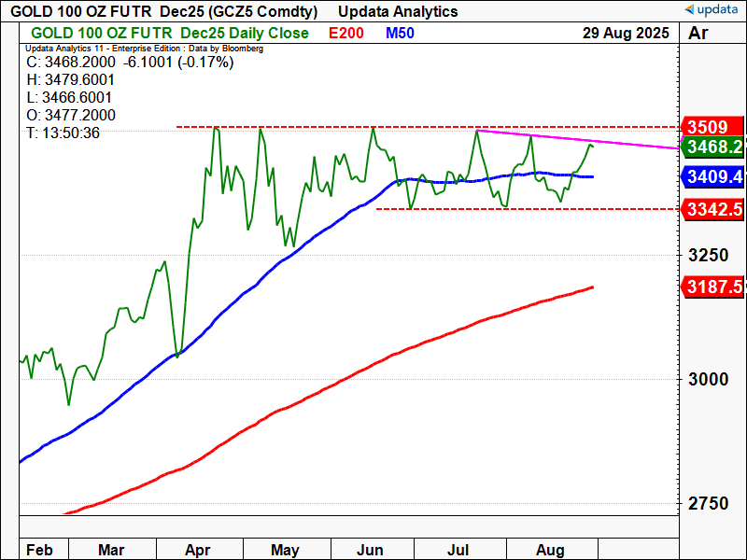The height and width of the screenshot is (560, 747).
Task: Click the '3000' price axis label
Action: tap(709, 380)
